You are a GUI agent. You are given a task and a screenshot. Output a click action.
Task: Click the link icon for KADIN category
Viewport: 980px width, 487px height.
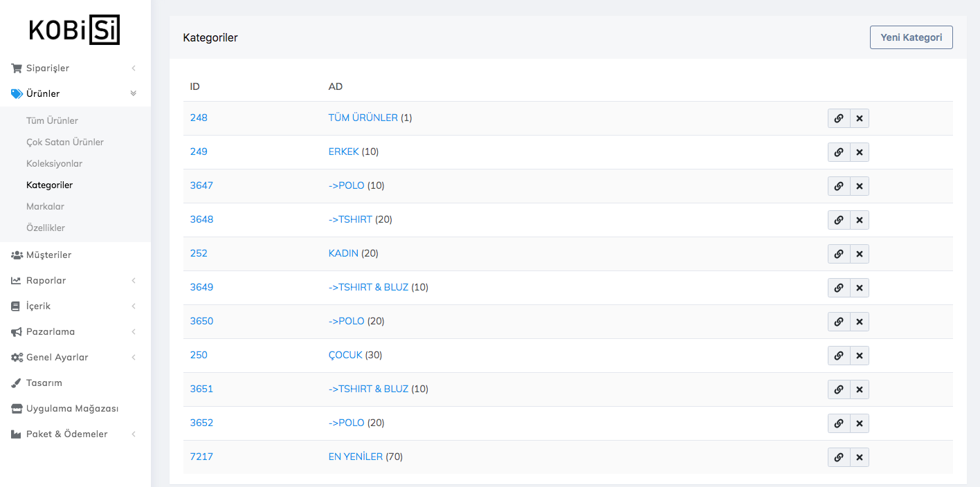pos(838,254)
